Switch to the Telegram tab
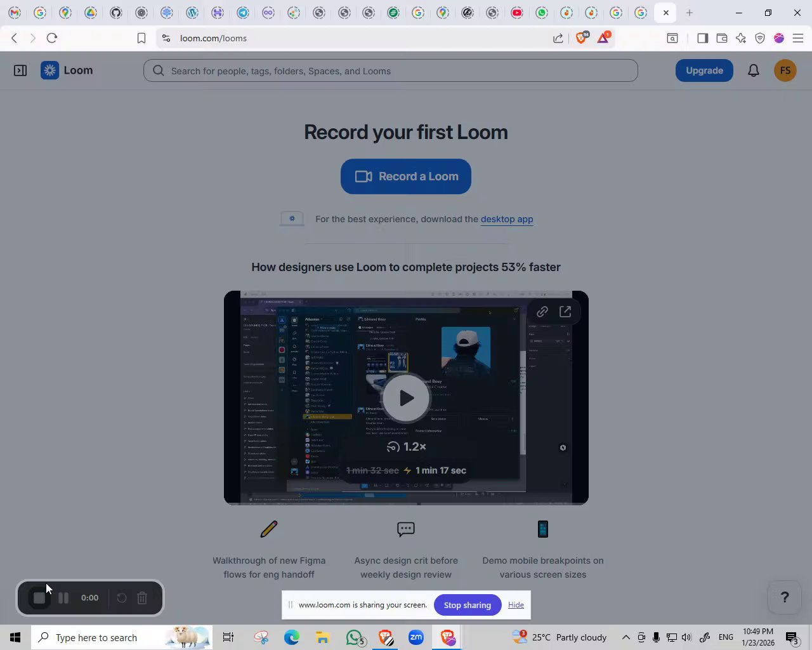The height and width of the screenshot is (650, 812). [243, 13]
